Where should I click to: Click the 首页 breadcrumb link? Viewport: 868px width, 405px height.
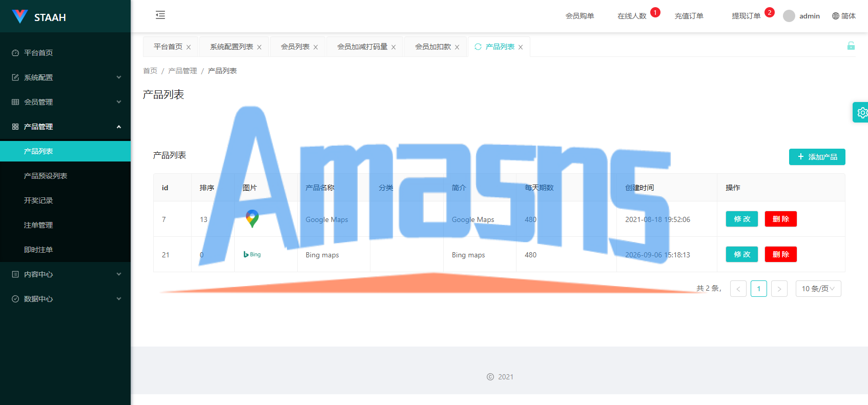[150, 71]
